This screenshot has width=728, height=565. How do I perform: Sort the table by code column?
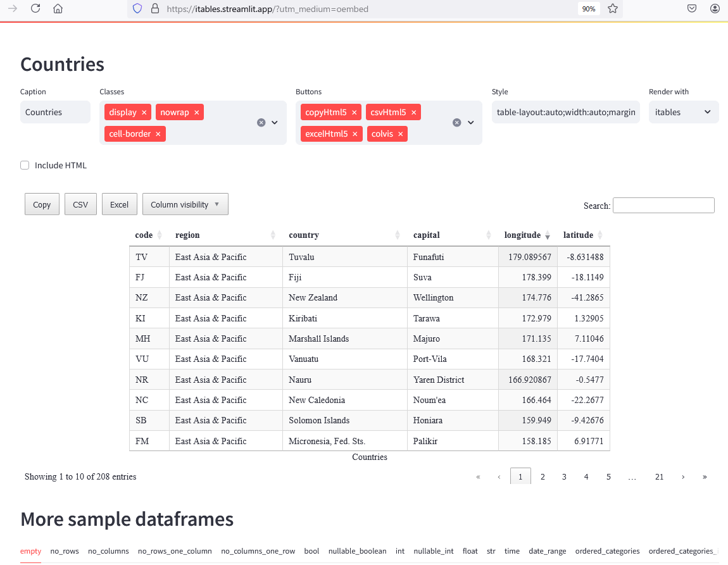pyautogui.click(x=149, y=235)
